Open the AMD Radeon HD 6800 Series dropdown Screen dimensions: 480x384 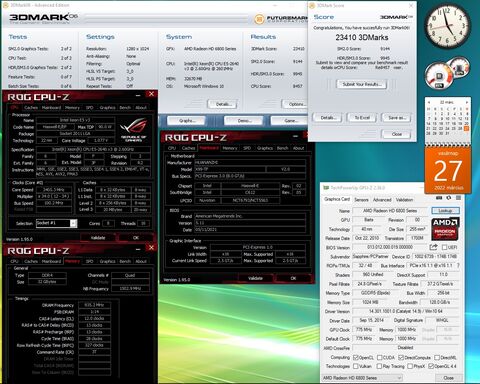pyautogui.click(x=362, y=378)
